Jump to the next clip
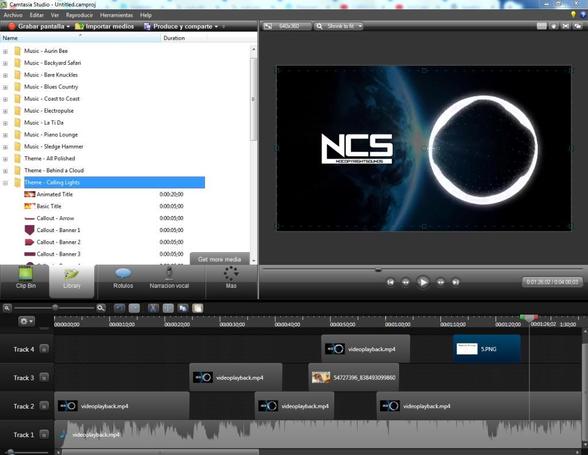 (x=456, y=282)
